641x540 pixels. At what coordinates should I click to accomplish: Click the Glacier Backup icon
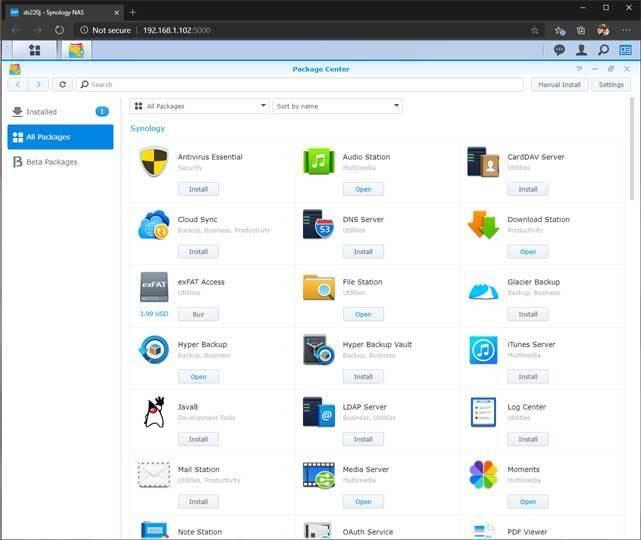[484, 291]
